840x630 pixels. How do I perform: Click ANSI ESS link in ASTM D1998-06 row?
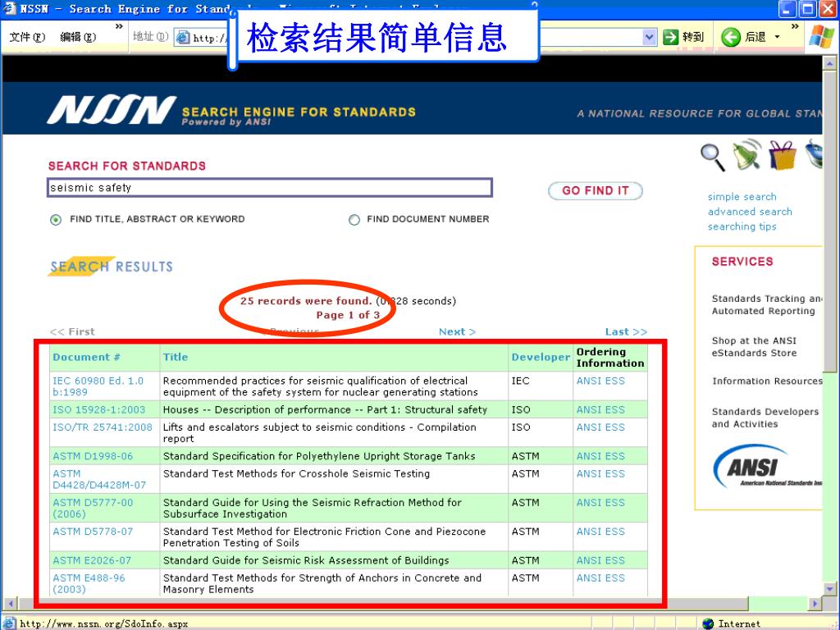pos(600,456)
